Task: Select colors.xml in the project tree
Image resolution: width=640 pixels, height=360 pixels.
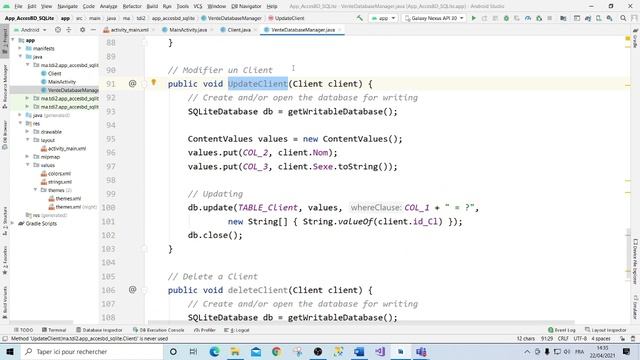Action: [56, 173]
